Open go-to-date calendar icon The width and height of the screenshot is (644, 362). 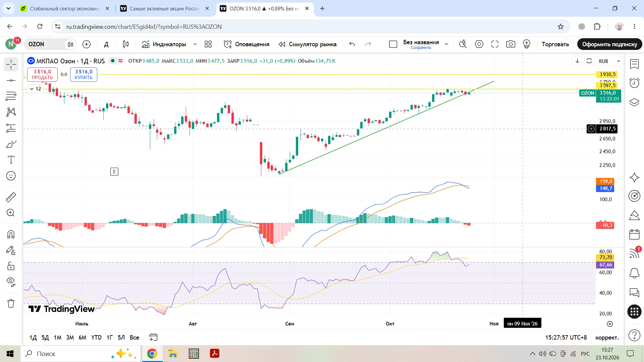(x=153, y=338)
